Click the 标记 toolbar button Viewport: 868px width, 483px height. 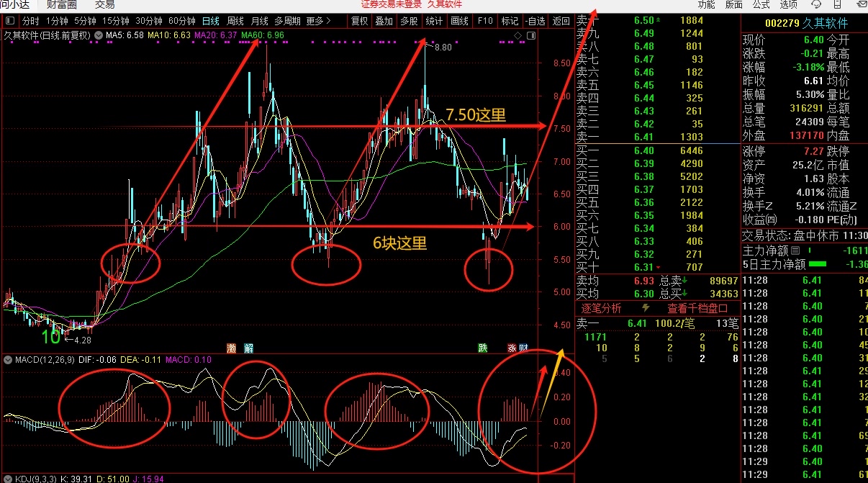click(510, 21)
